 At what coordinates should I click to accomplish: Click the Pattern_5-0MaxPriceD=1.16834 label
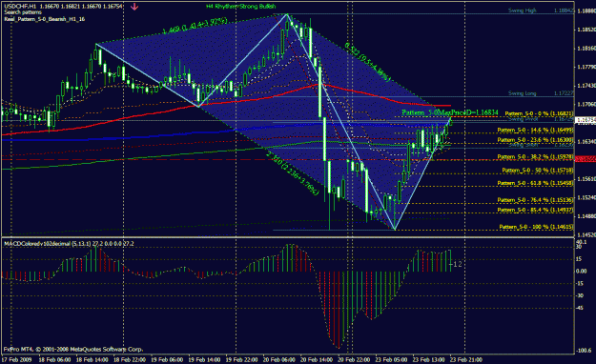450,112
